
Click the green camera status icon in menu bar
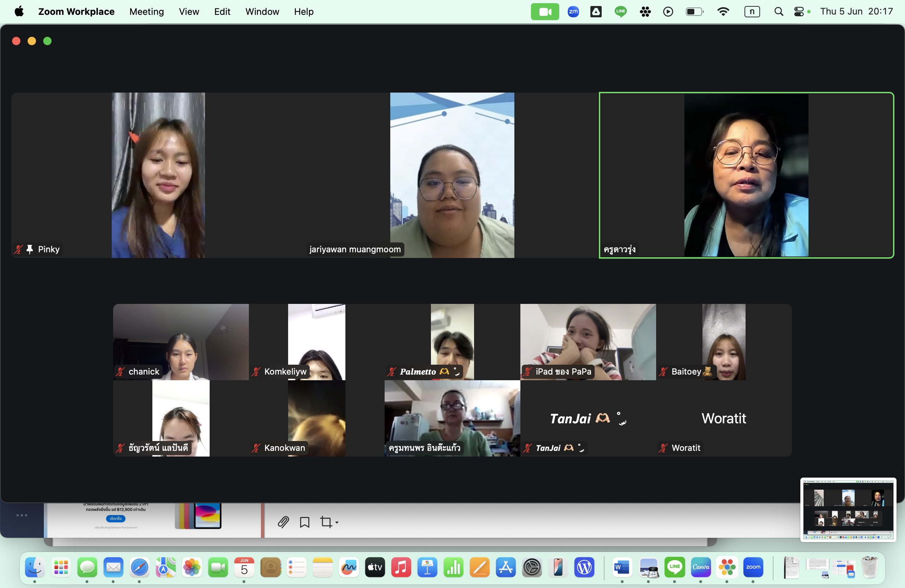[x=544, y=11]
